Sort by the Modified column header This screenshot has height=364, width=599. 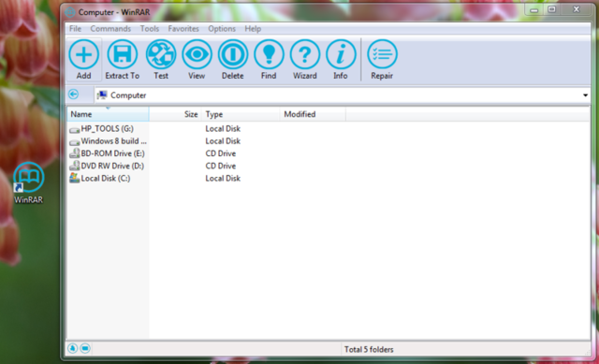[x=313, y=114]
